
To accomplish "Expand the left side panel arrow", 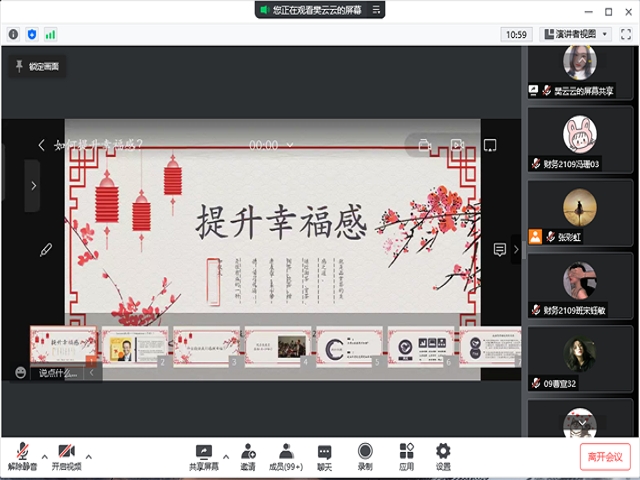I will point(33,186).
